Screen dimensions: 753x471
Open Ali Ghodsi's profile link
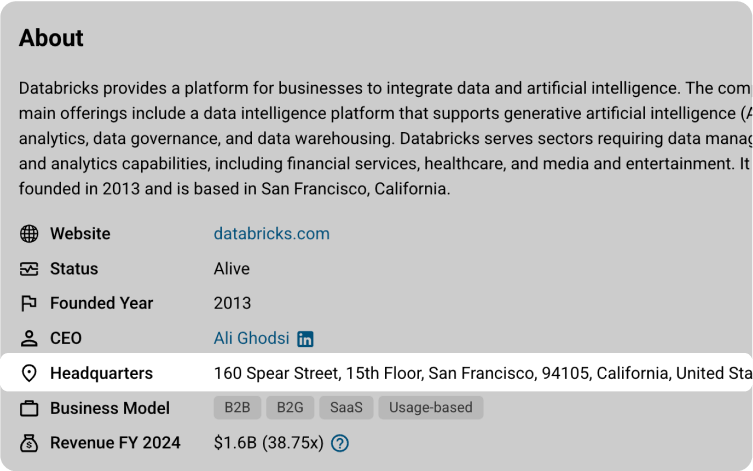[250, 338]
